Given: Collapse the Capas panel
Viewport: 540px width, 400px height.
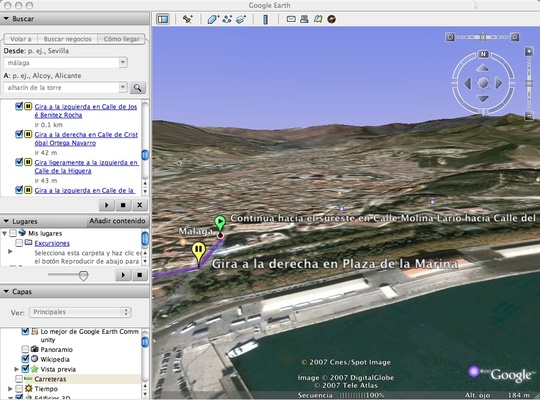Looking at the screenshot, I should (x=6, y=291).
